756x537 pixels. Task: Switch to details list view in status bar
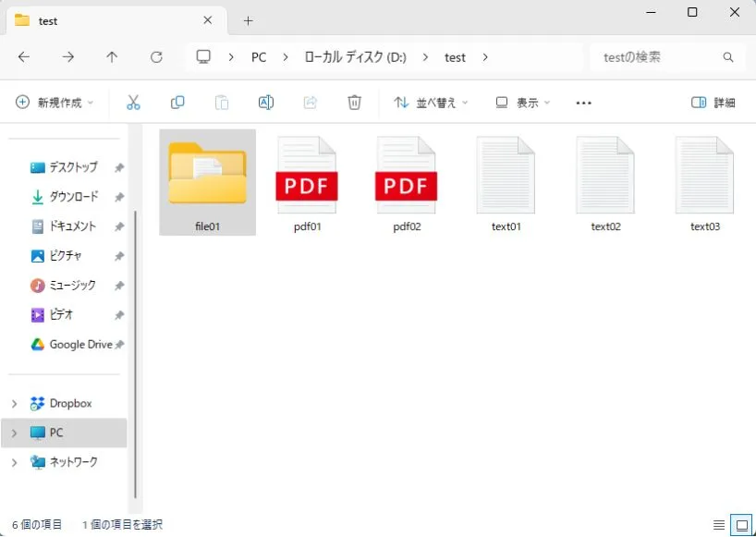click(x=719, y=524)
